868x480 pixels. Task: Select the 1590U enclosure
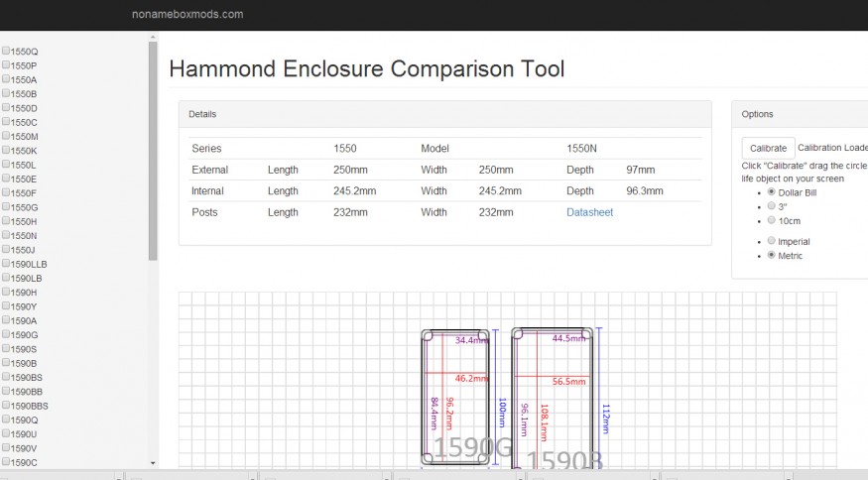(6, 433)
